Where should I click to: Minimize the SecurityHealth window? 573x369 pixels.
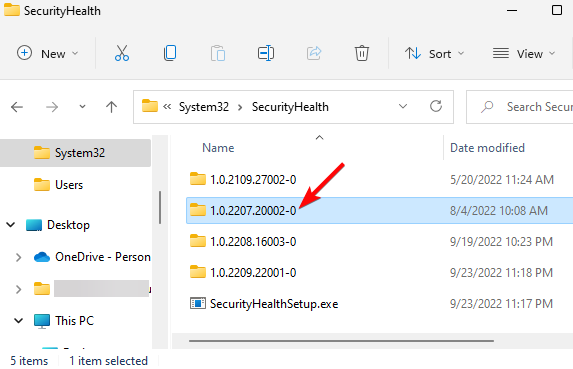point(512,10)
